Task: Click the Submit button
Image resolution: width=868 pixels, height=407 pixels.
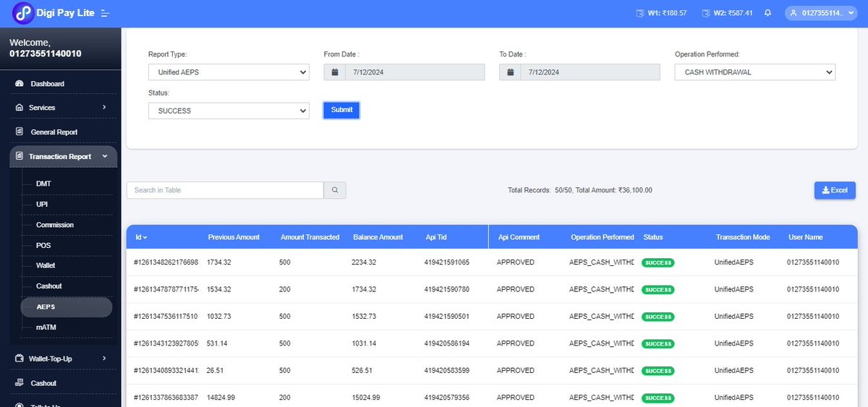Action: pyautogui.click(x=341, y=110)
